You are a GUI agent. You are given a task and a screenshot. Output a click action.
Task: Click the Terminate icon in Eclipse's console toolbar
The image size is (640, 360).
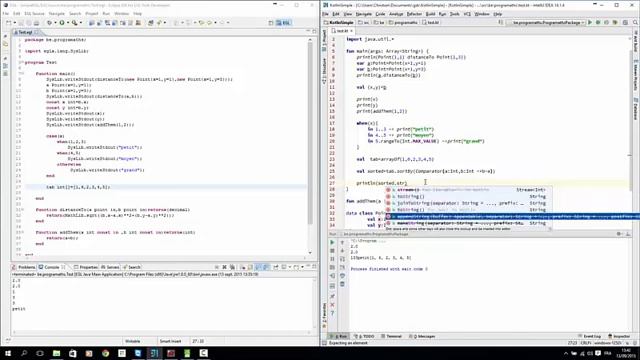[x=217, y=267]
